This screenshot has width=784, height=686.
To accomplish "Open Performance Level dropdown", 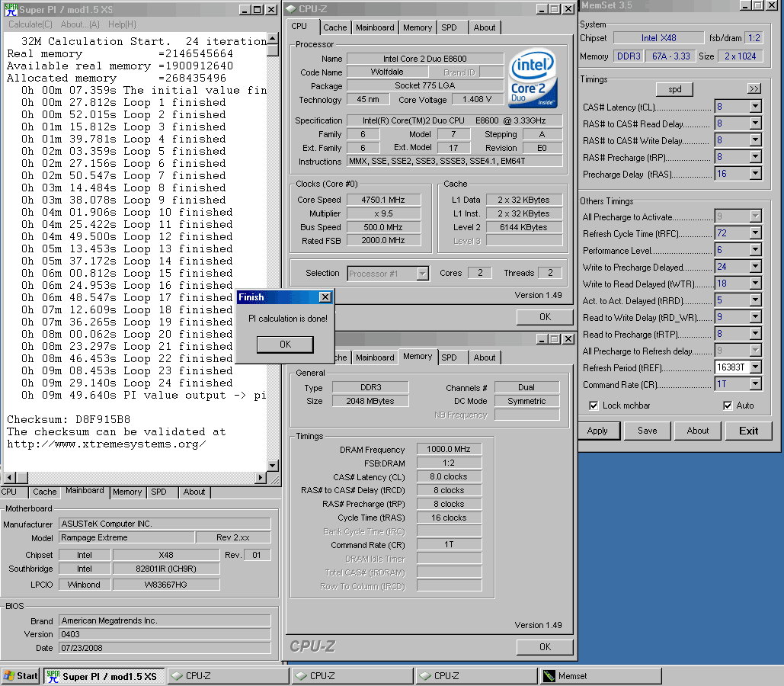I will (756, 250).
